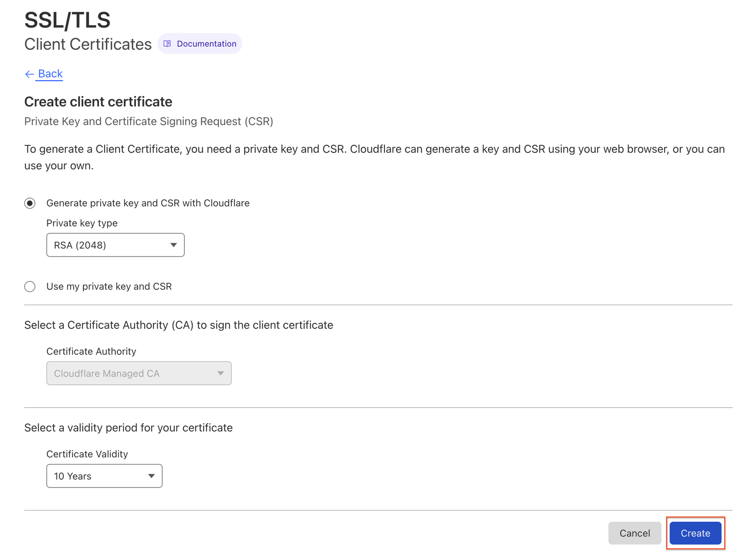This screenshot has width=743, height=560.
Task: Click the "Certificate Authority" field label
Action: [x=91, y=352]
